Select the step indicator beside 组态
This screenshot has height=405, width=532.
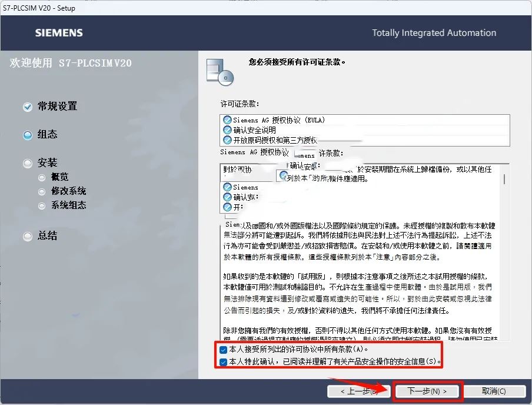pyautogui.click(x=28, y=135)
